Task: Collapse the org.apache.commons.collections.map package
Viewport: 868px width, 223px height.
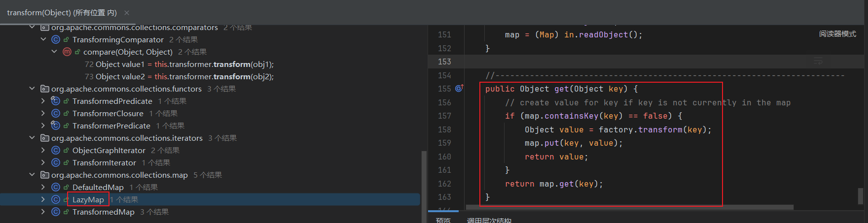Action: [x=32, y=175]
